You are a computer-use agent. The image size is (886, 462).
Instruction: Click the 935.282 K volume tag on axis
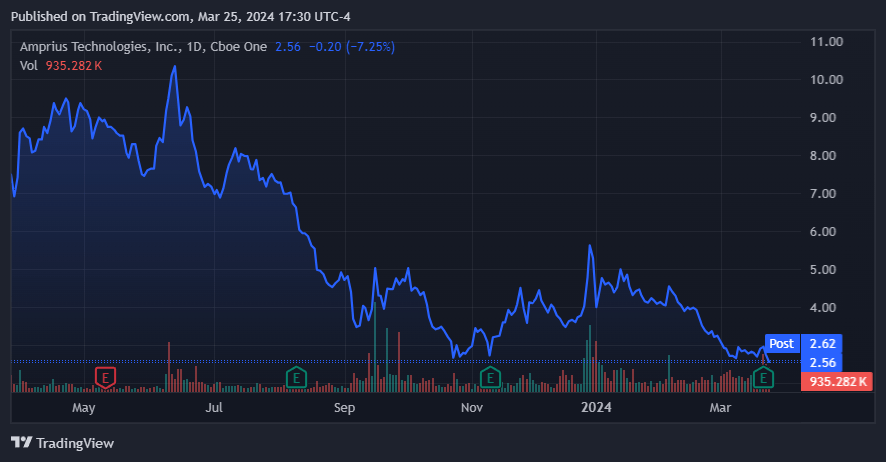(x=837, y=382)
